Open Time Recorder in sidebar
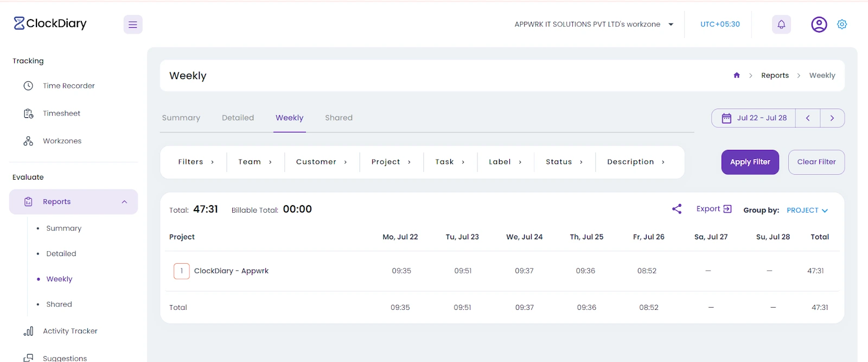 pyautogui.click(x=69, y=86)
